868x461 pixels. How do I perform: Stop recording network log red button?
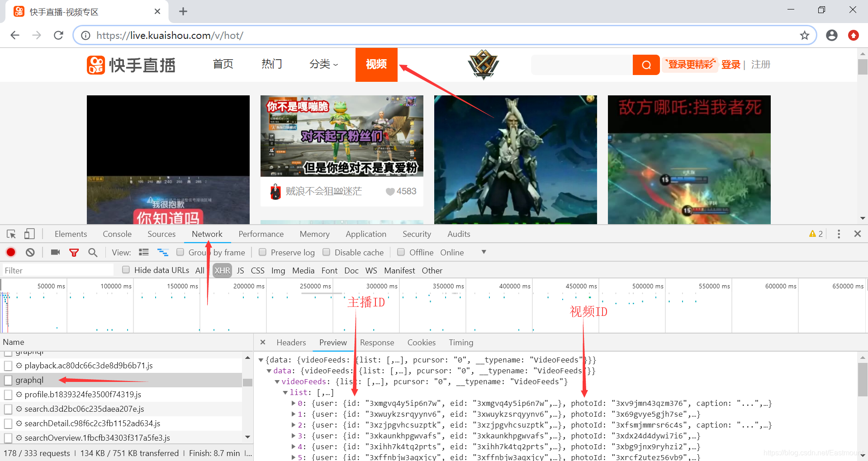(11, 252)
